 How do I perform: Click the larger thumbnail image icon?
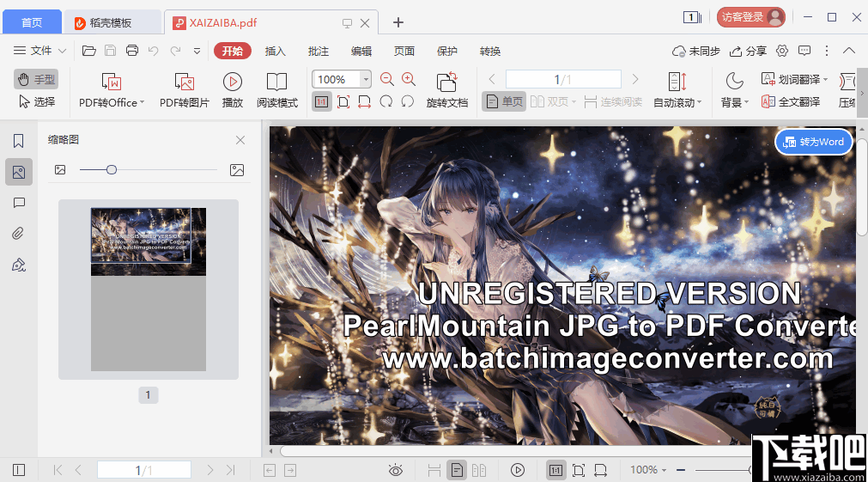[x=237, y=170]
